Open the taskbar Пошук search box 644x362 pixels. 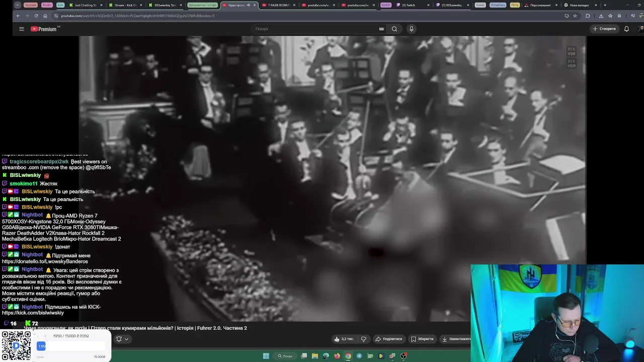point(285,356)
